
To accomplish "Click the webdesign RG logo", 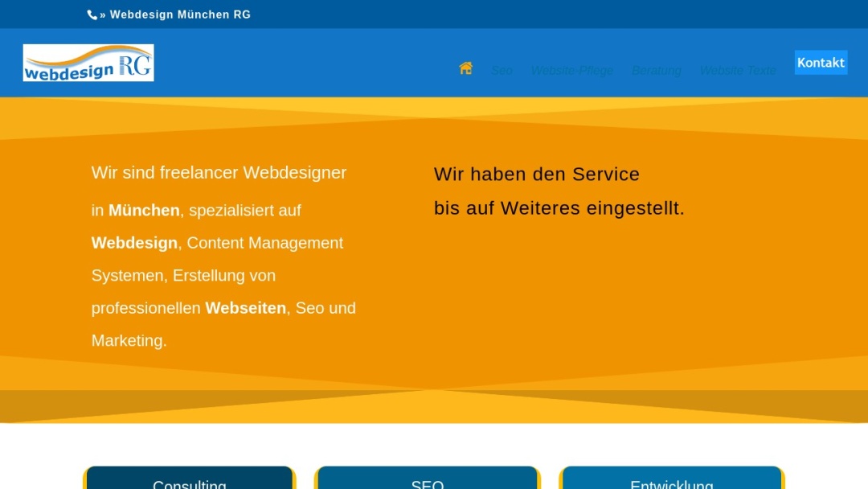I will [x=88, y=62].
